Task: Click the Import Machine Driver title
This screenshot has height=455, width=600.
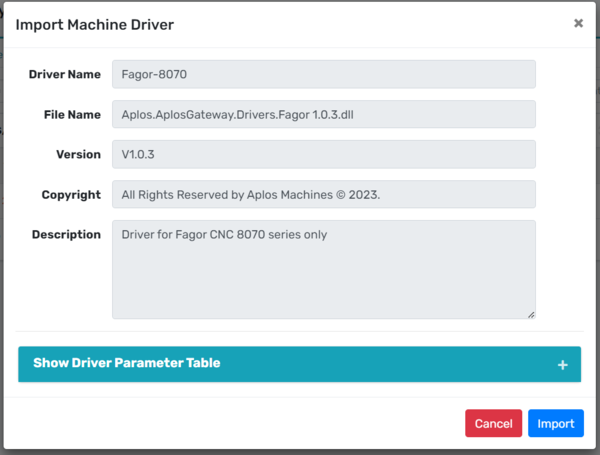Action: pos(94,23)
